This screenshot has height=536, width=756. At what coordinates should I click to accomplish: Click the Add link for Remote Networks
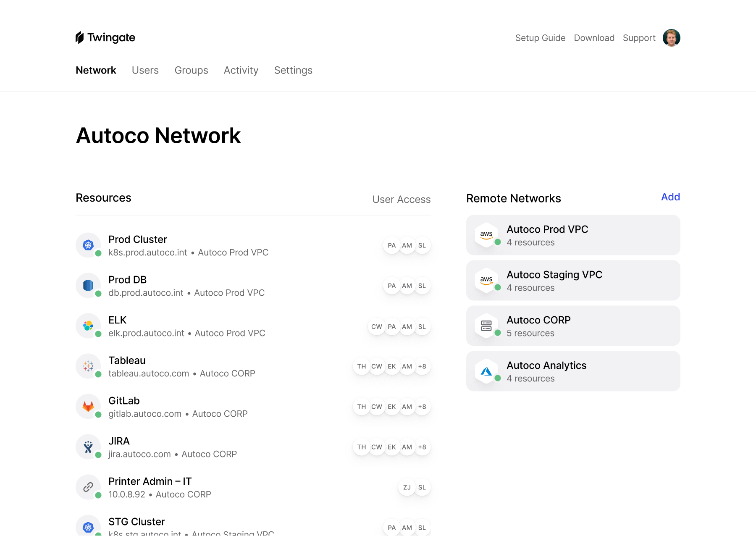tap(670, 197)
